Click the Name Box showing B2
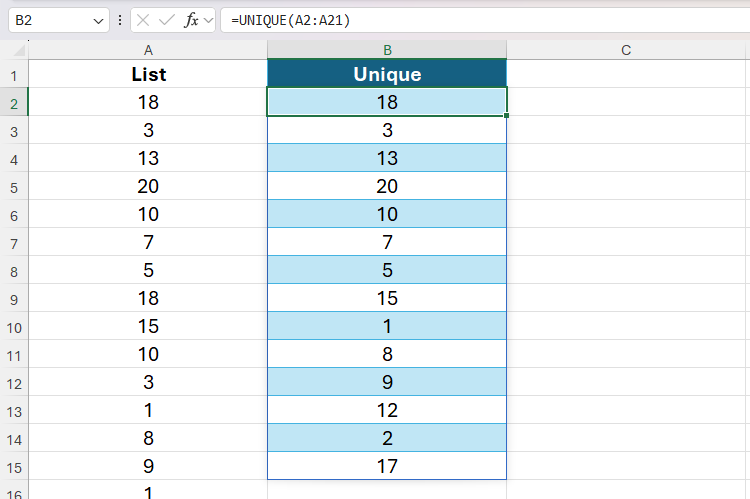 click(50, 20)
